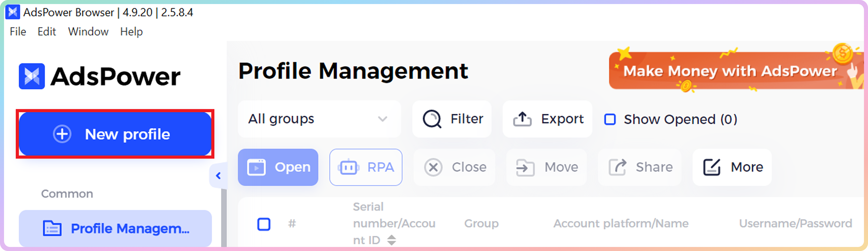868x251 pixels.
Task: Tick the select-all checkbox in table header
Action: pos(264,224)
